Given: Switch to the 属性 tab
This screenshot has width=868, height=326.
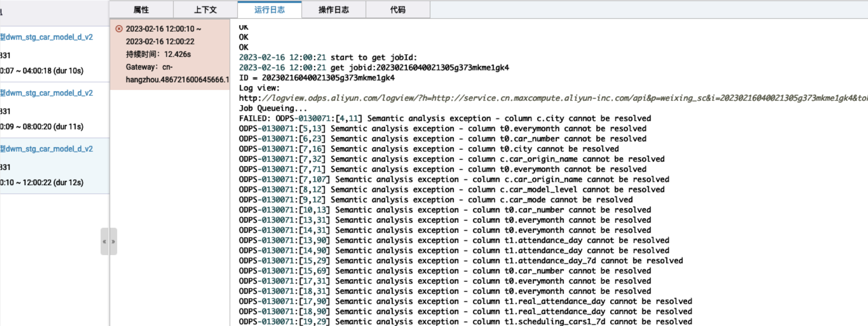Looking at the screenshot, I should pyautogui.click(x=141, y=10).
